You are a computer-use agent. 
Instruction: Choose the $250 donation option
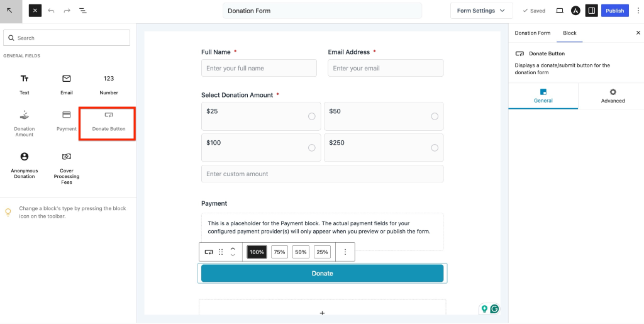384,147
